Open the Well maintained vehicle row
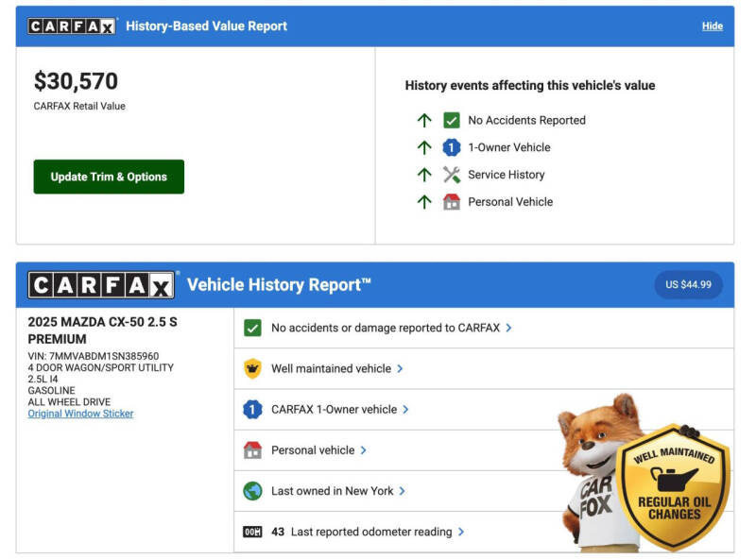 pos(331,369)
